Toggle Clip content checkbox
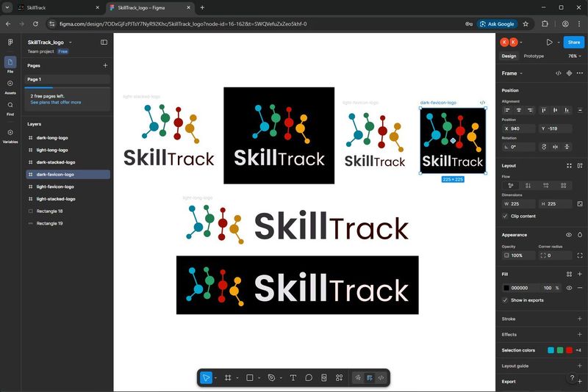 [x=505, y=216]
